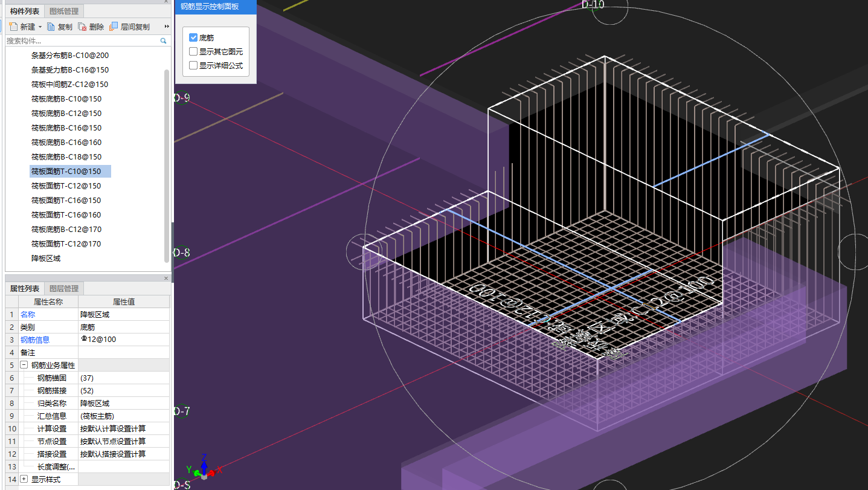Click the empty 备注 value cell

pyautogui.click(x=124, y=352)
